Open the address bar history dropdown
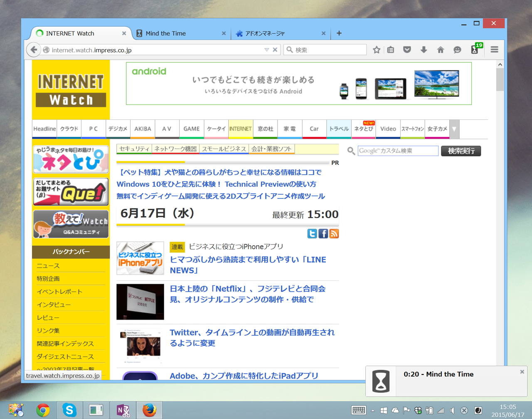 tap(266, 50)
